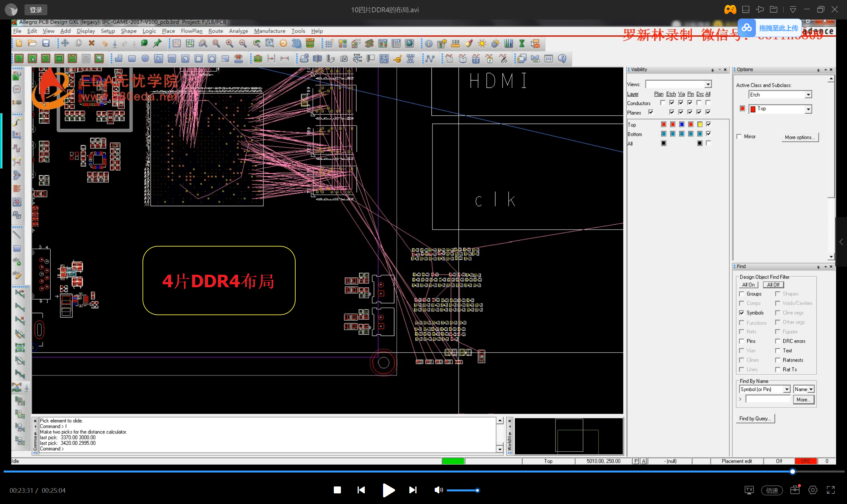847x504 pixels.
Task: Click the Add Line icon in sidebar
Action: (17, 235)
